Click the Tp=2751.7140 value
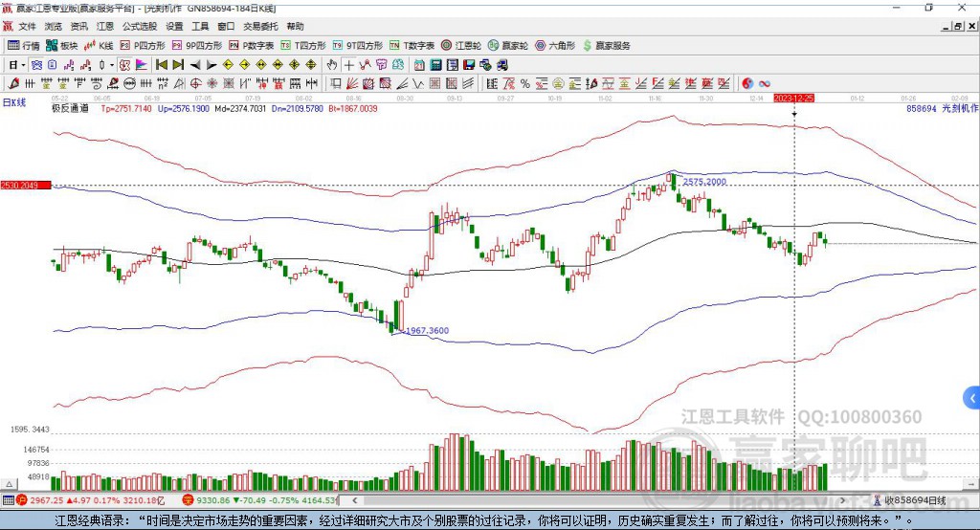 coord(126,109)
